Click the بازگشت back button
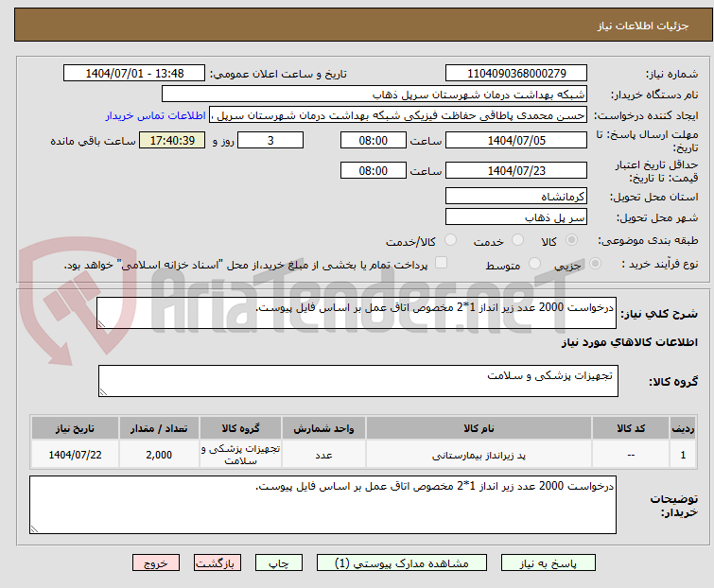Screen dimensions: 714x588 pyautogui.click(x=218, y=563)
